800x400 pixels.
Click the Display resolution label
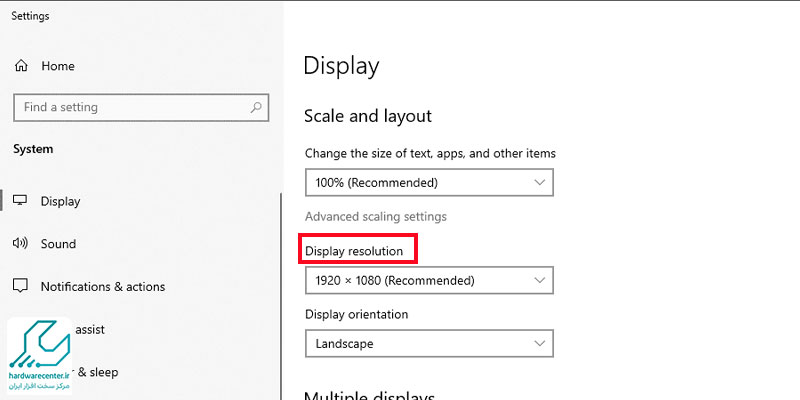tap(354, 250)
